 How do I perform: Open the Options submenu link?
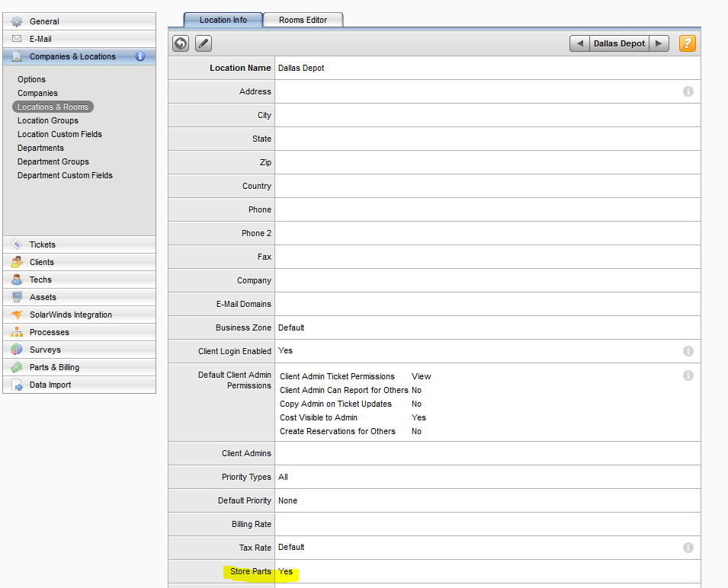[x=31, y=79]
